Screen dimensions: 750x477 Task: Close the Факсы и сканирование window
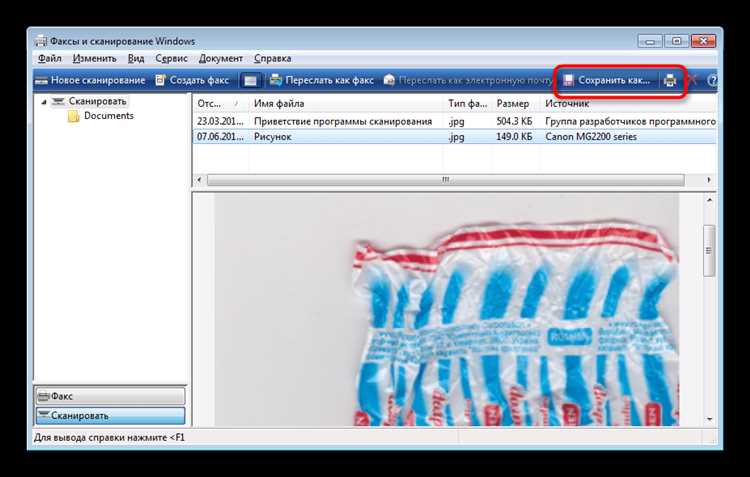point(704,41)
